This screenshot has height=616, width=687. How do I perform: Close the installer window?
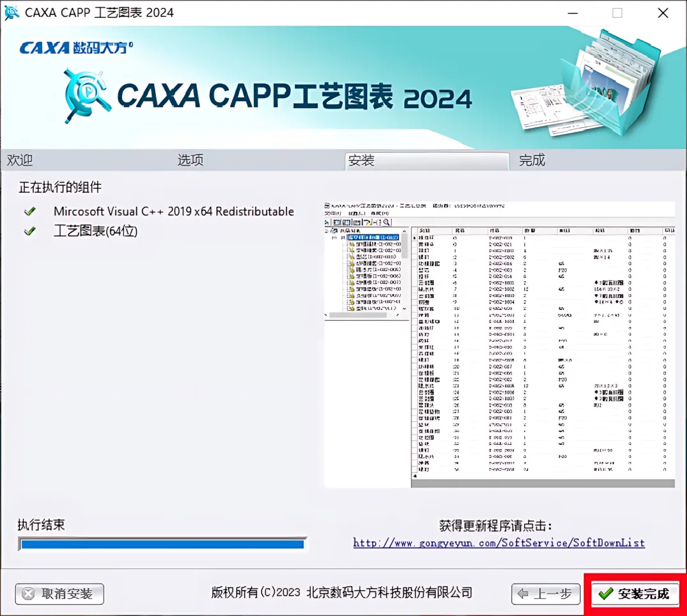[663, 13]
